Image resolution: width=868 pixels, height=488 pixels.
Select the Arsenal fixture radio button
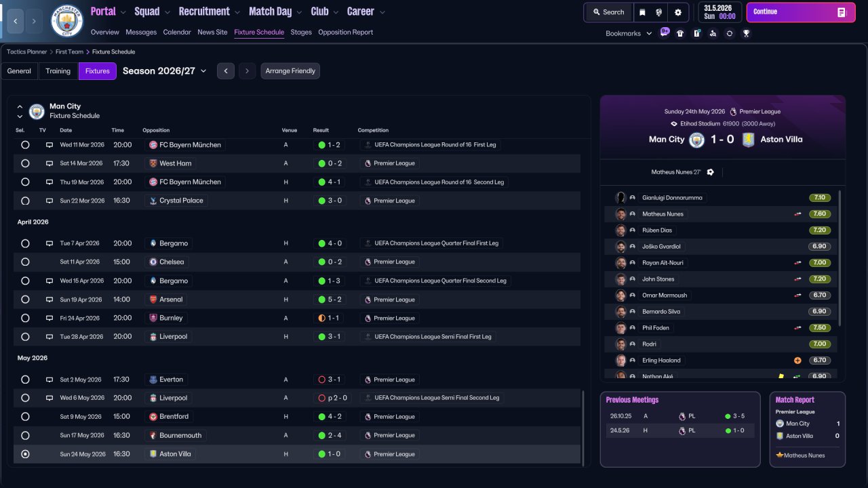coord(25,300)
